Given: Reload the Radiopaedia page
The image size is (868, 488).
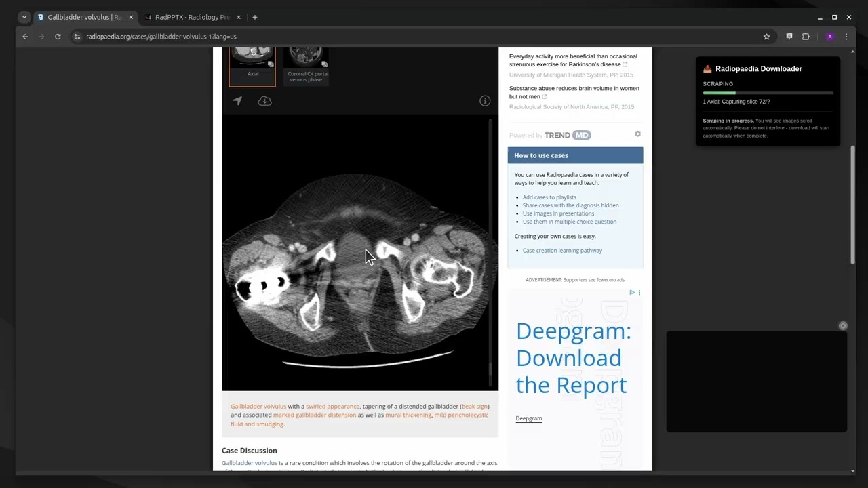Looking at the screenshot, I should [58, 37].
